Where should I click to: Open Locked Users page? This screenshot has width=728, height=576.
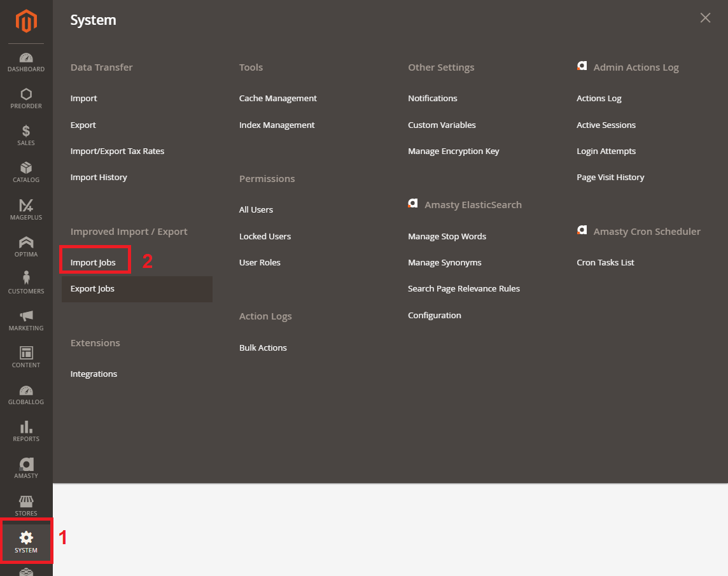click(x=265, y=236)
